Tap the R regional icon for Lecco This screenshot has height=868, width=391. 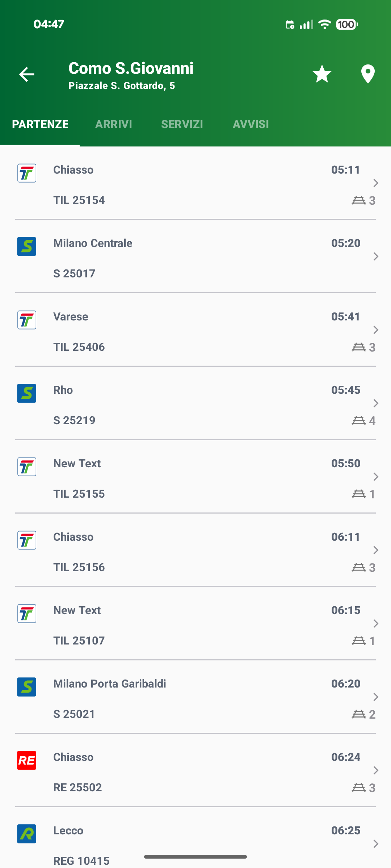click(27, 834)
